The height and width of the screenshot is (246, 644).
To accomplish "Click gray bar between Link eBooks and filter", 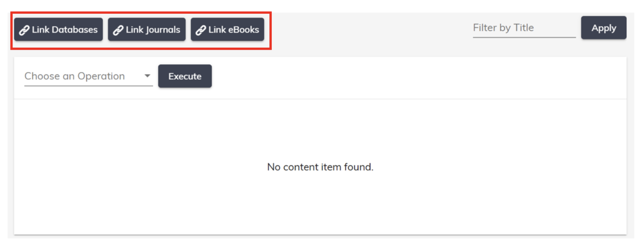I will click(x=368, y=29).
